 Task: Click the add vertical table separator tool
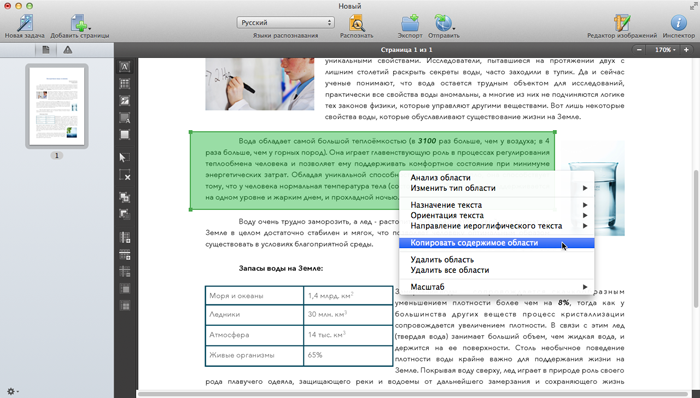125,237
